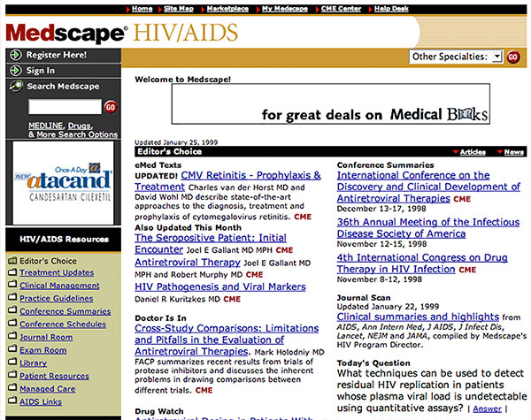This screenshot has width=531, height=420.
Task: Jump to News in Editor's Choice bar
Action: pos(514,152)
